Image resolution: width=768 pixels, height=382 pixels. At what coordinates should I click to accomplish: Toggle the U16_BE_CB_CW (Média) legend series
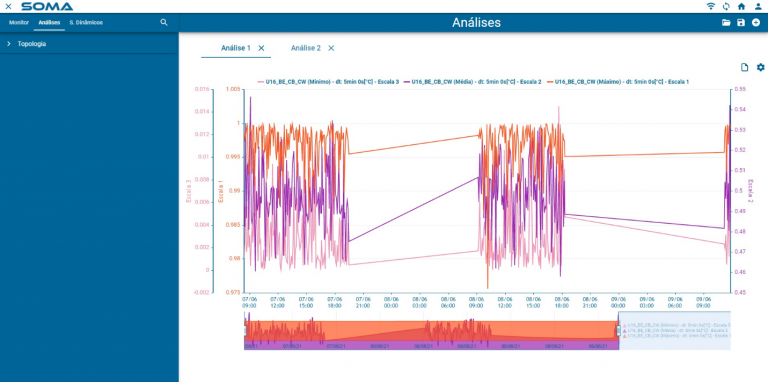click(472, 82)
